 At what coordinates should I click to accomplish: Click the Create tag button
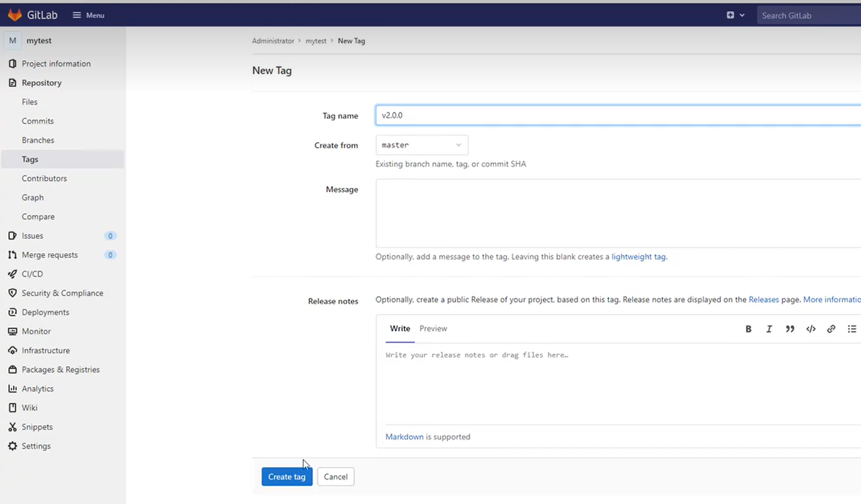pos(287,477)
